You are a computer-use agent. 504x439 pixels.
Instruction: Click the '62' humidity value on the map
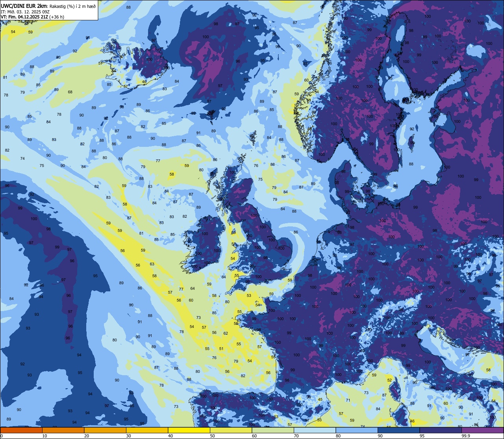click(226, 333)
